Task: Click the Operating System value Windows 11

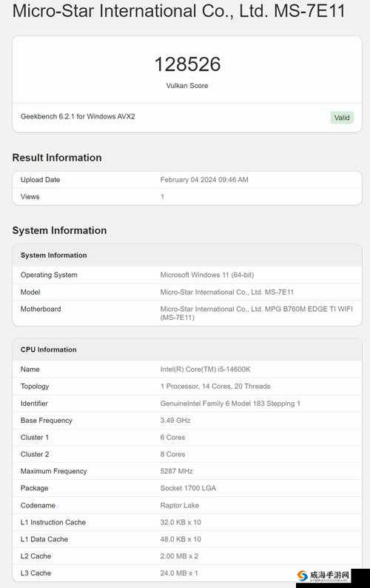Action: pyautogui.click(x=207, y=275)
